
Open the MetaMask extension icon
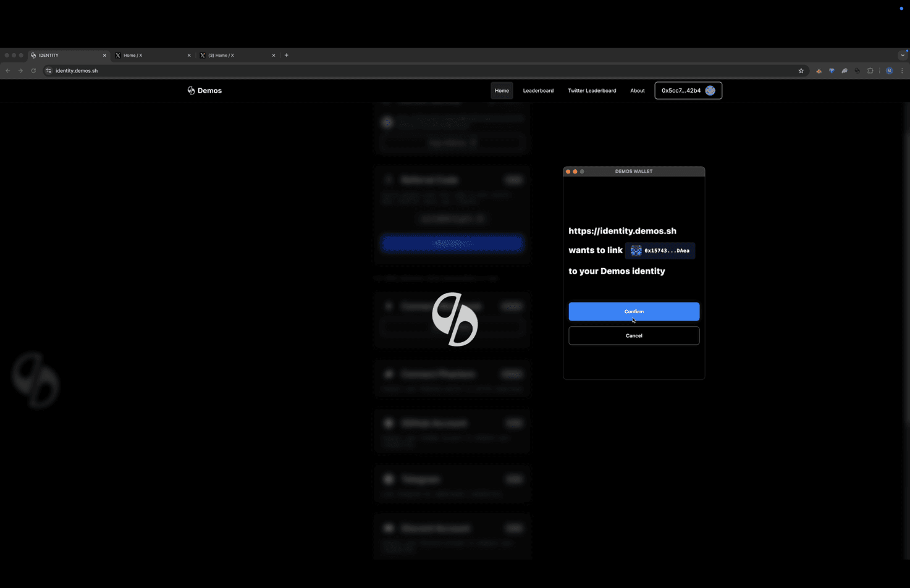point(819,70)
